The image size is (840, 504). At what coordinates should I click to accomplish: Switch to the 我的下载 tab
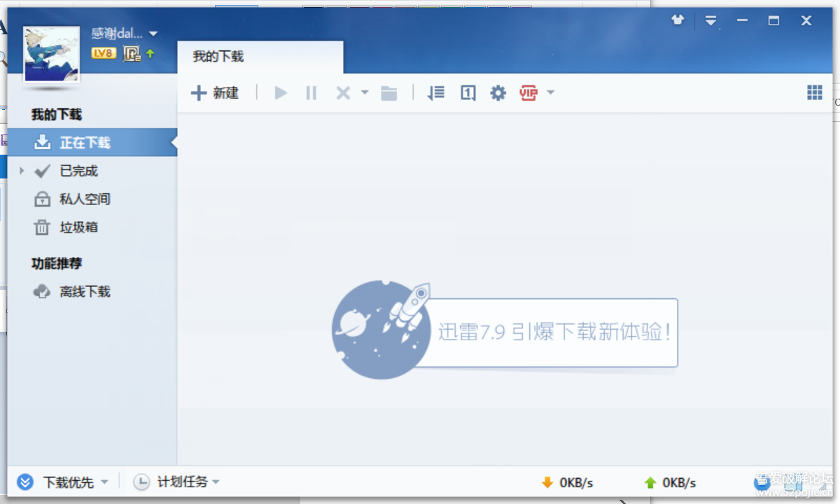click(260, 57)
